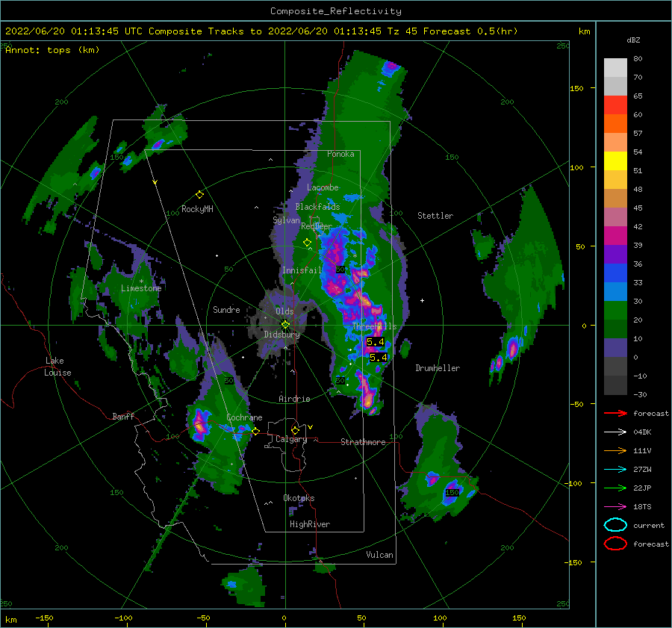Image resolution: width=672 pixels, height=628 pixels.
Task: Pick the bright green 20-30 dBZ swatch
Action: tap(615, 311)
